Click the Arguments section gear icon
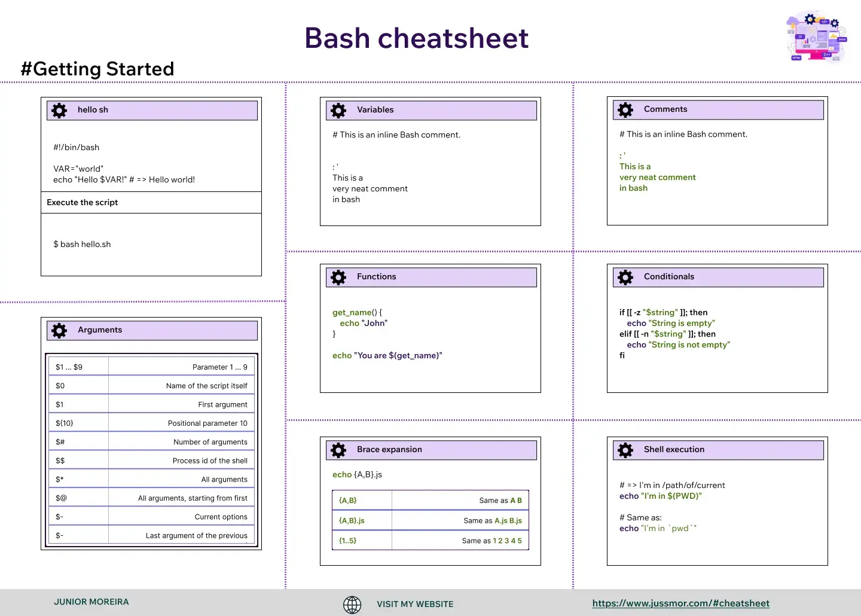 click(59, 331)
